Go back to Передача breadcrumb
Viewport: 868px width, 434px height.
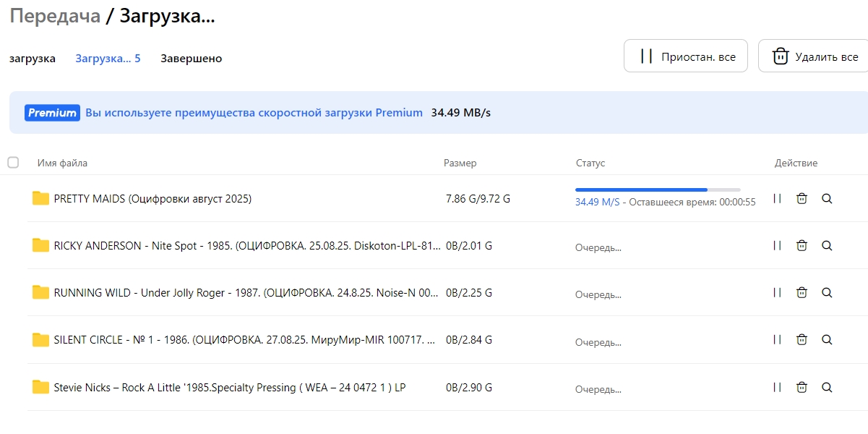click(x=55, y=16)
